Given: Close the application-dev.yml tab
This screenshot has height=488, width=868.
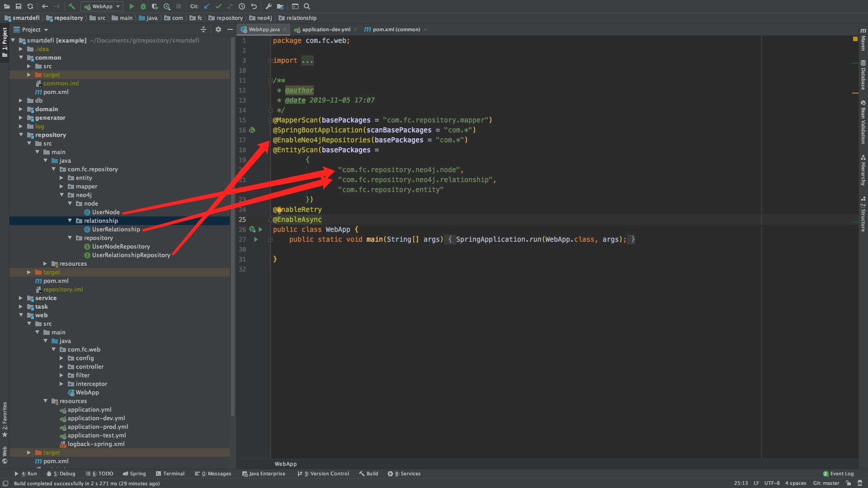Looking at the screenshot, I should coord(355,29).
